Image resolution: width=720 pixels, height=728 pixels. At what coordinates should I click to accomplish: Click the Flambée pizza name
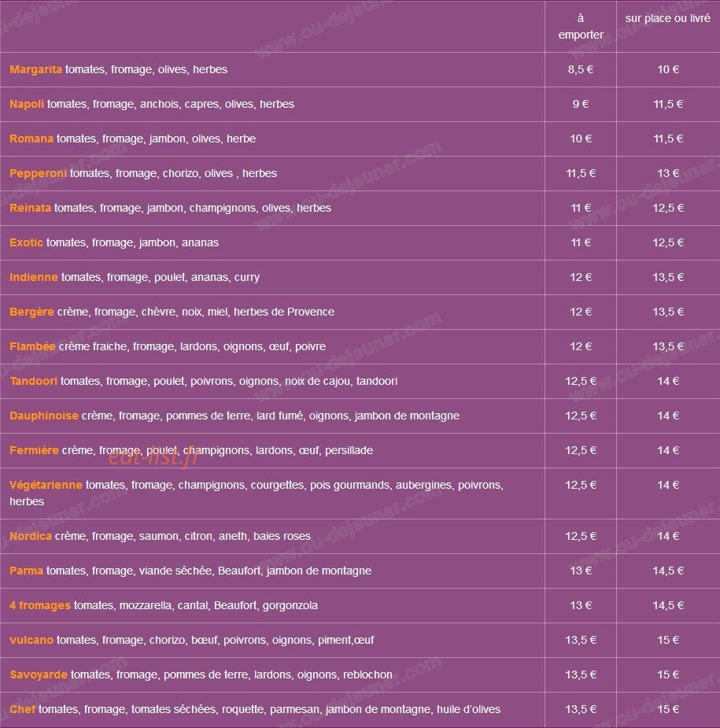point(32,346)
